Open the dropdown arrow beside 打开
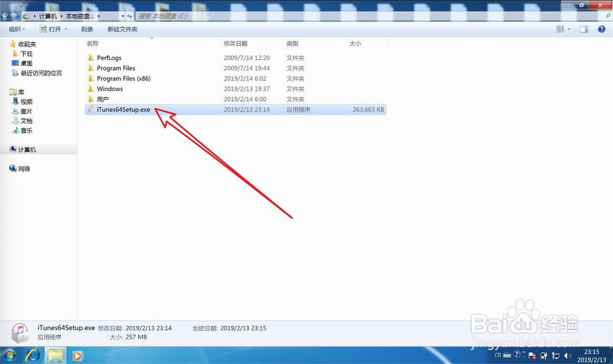The height and width of the screenshot is (364, 613). 66,29
